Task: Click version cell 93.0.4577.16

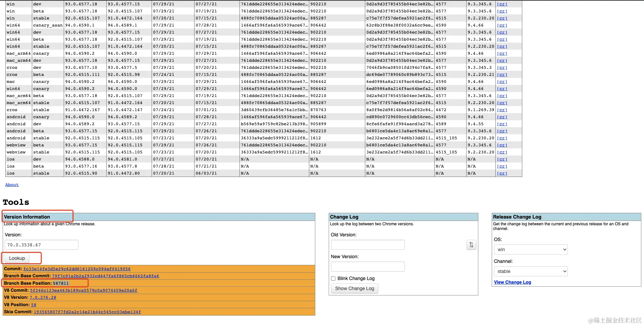Action: [x=85, y=166]
